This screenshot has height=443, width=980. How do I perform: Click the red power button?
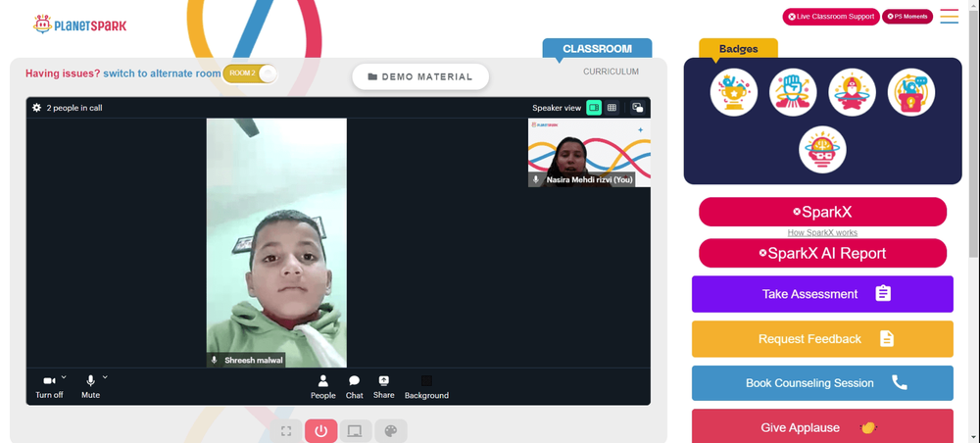tap(321, 431)
